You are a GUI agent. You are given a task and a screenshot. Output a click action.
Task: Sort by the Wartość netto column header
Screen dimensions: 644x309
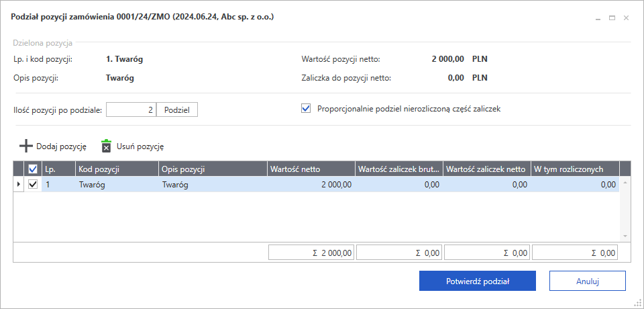coord(311,169)
